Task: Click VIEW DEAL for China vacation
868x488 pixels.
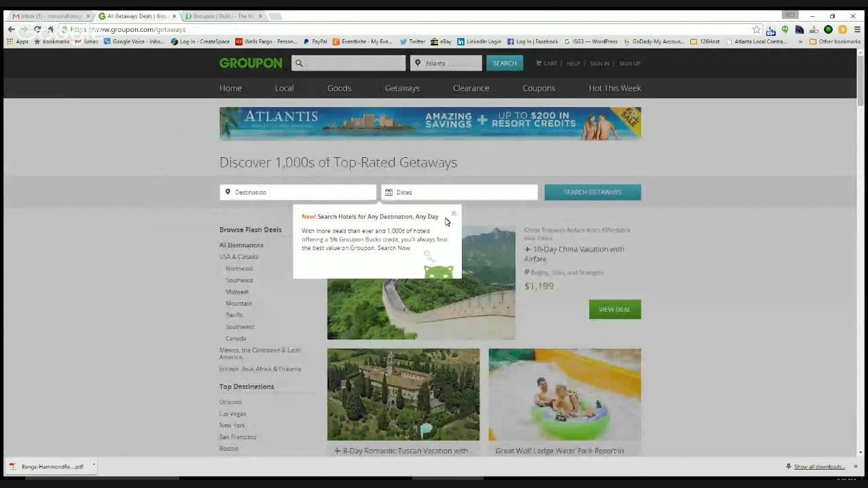Action: 615,310
